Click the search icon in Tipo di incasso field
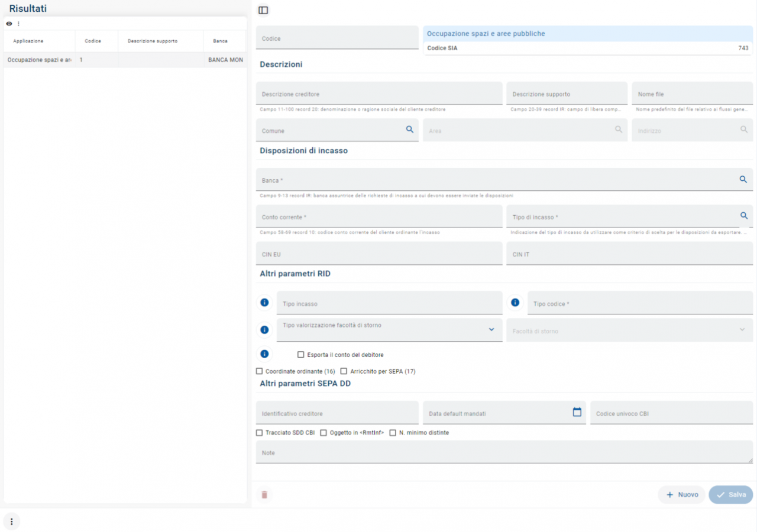The image size is (757, 532). [744, 216]
